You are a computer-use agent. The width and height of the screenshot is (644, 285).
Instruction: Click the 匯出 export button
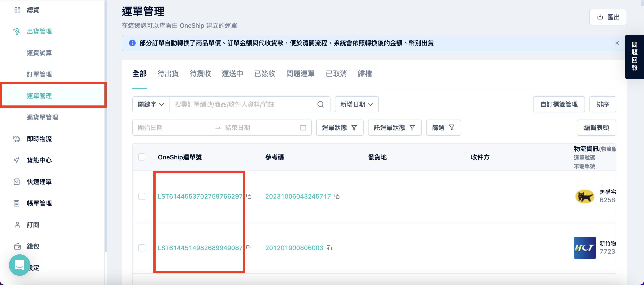pyautogui.click(x=608, y=17)
